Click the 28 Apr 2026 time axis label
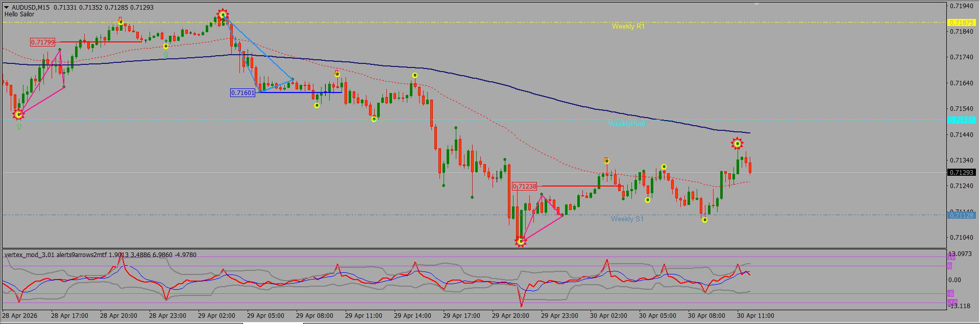The width and height of the screenshot is (980, 324). (20, 315)
